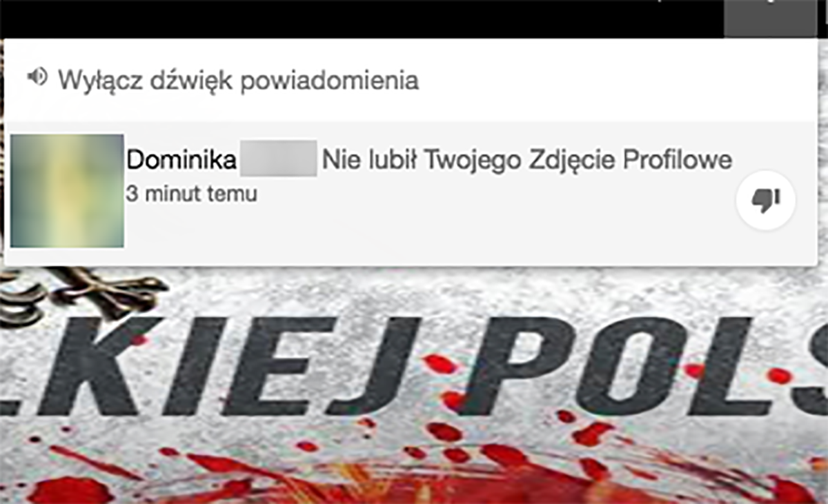Open Dominika's blurred profile picture thumbnail
The height and width of the screenshot is (504, 828).
point(67,191)
